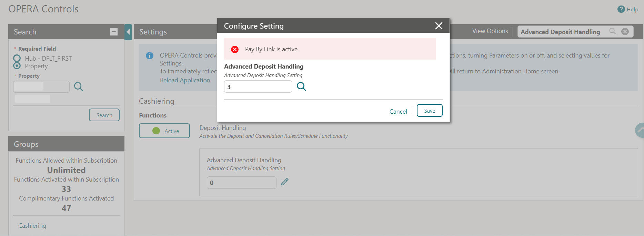Select the Property radio button
644x236 pixels.
[x=17, y=66]
